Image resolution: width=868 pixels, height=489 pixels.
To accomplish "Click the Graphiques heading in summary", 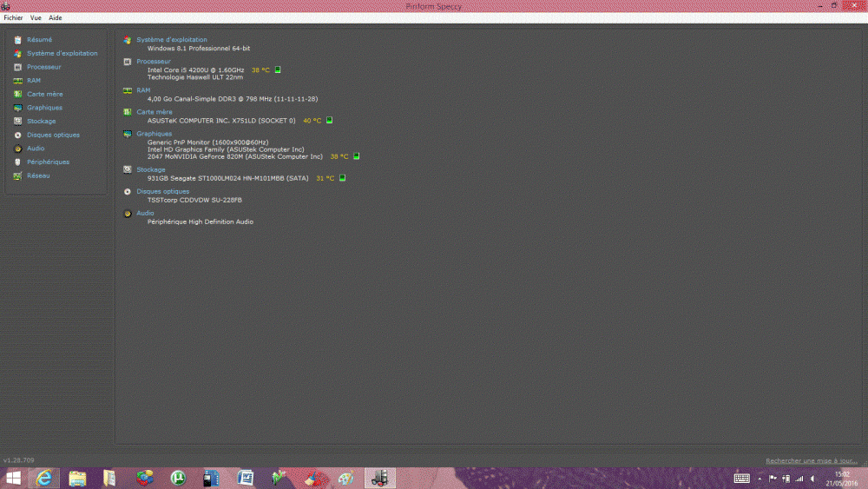I will pyautogui.click(x=154, y=134).
